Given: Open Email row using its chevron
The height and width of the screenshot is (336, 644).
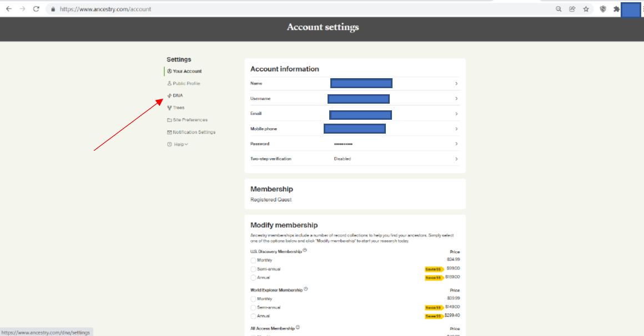Looking at the screenshot, I should [x=456, y=114].
